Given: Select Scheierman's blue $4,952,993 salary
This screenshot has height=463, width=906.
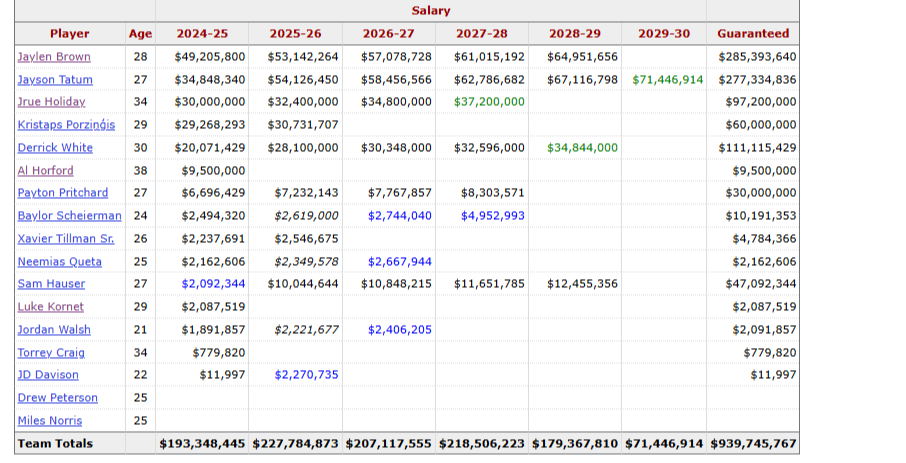Looking at the screenshot, I should (492, 216).
